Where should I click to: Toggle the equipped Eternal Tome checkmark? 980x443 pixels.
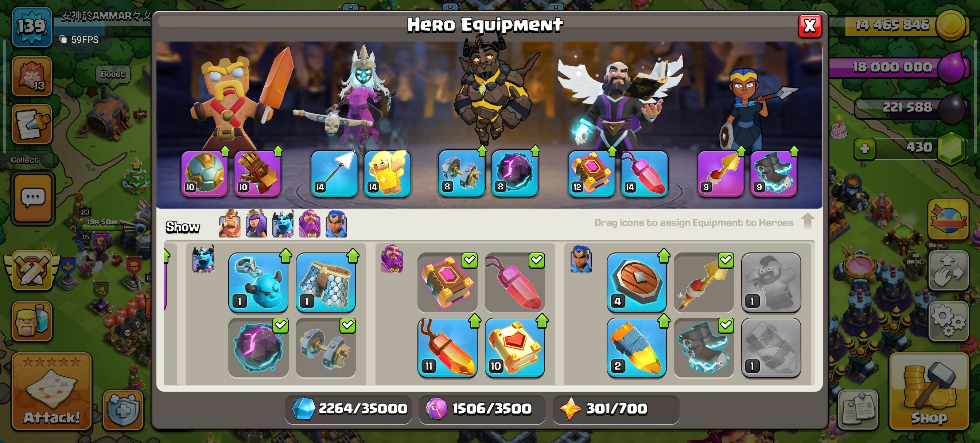click(x=470, y=260)
